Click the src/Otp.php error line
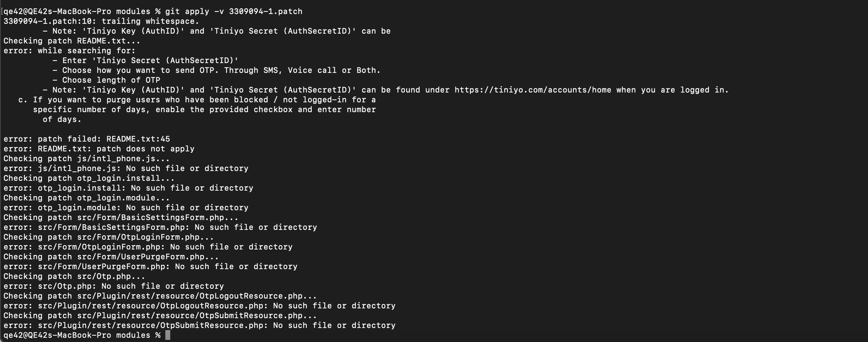Viewport: 868px width, 342px height. pyautogui.click(x=113, y=286)
